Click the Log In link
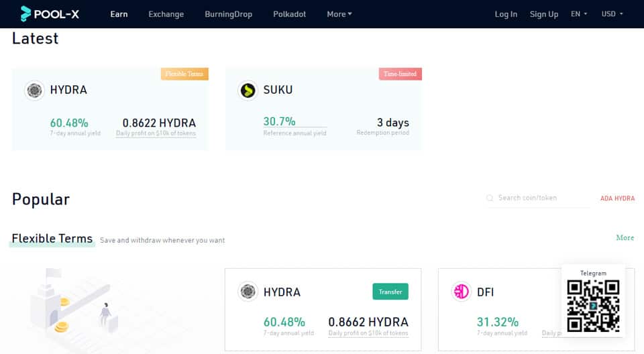 pos(506,14)
